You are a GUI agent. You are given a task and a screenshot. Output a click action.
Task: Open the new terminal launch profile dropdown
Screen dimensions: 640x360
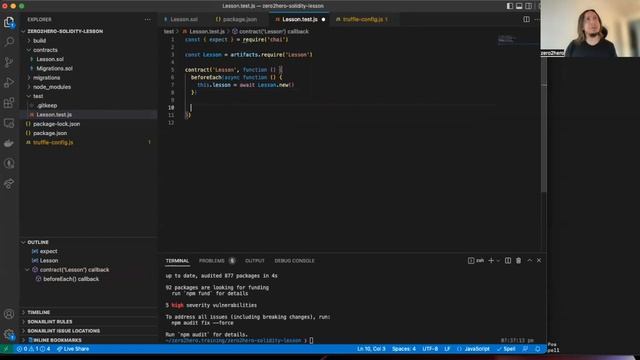pyautogui.click(x=498, y=260)
